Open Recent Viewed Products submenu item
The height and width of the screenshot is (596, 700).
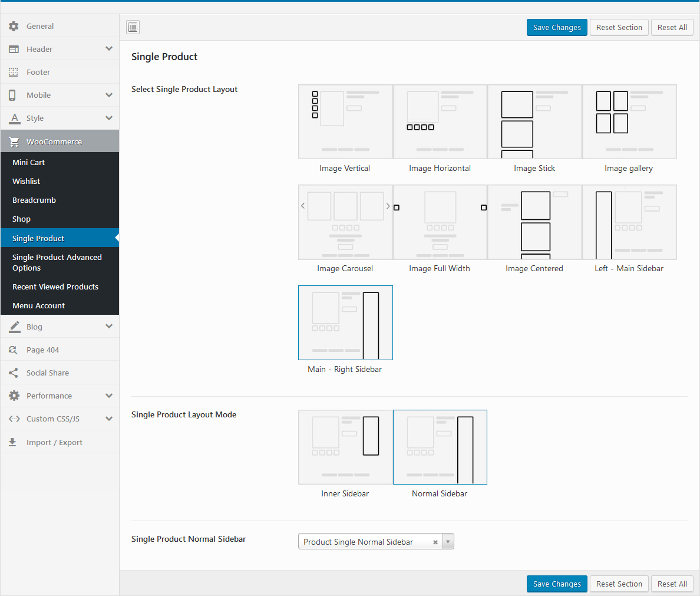pos(60,287)
